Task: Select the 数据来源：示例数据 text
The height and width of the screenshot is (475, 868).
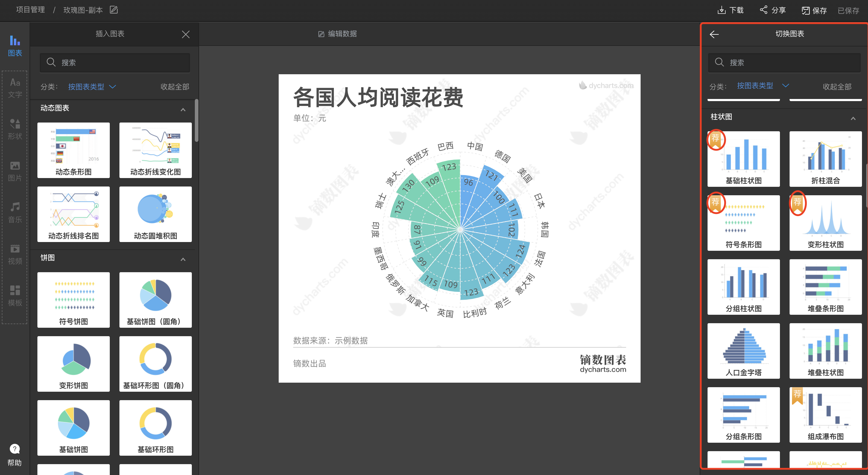Action: click(330, 340)
